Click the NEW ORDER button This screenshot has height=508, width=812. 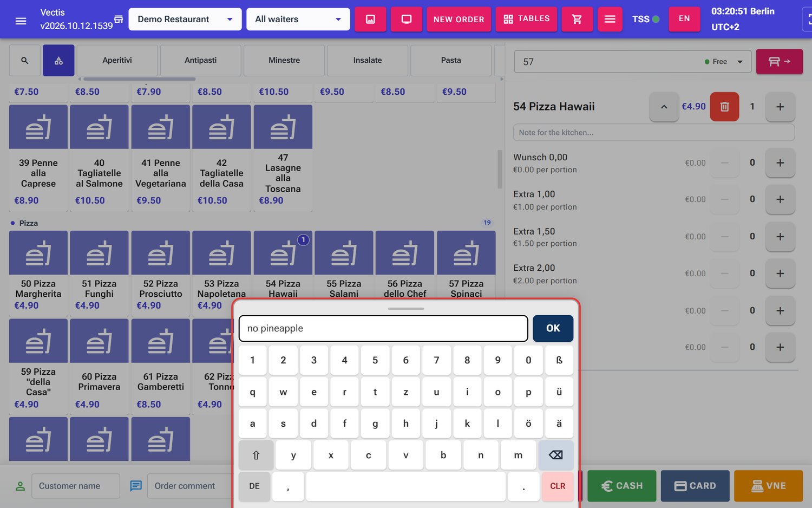459,19
